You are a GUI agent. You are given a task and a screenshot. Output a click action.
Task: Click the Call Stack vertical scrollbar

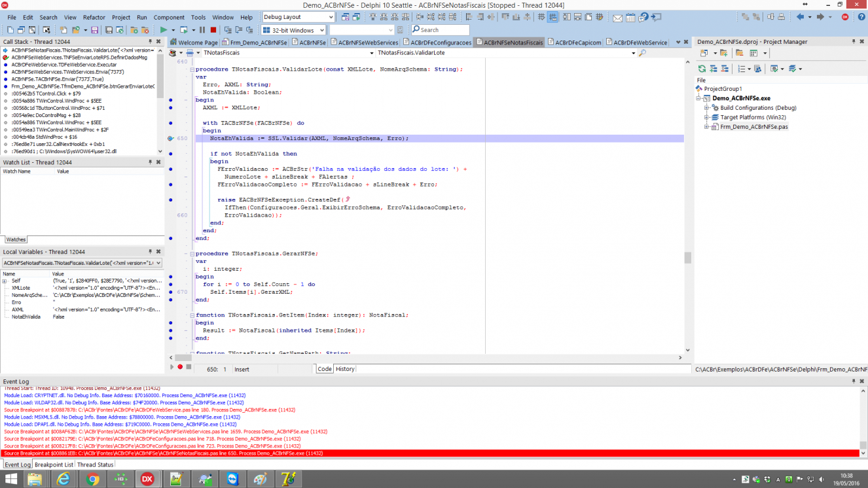coord(160,100)
